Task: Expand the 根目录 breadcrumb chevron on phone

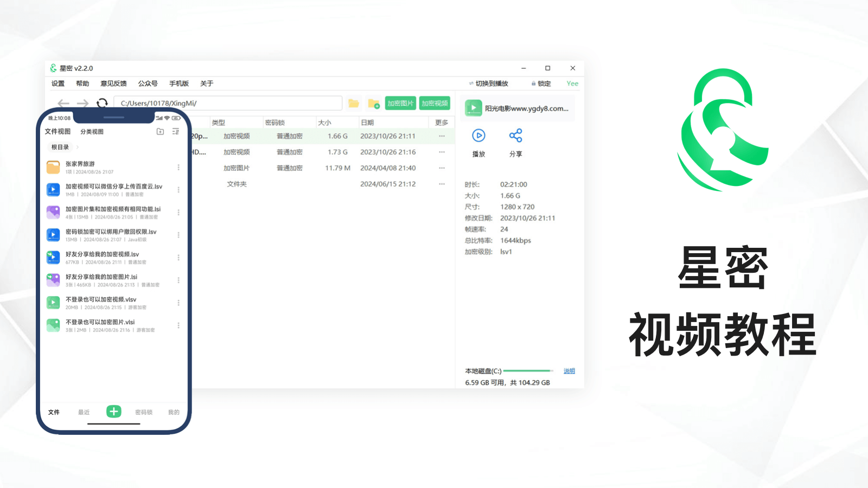Action: 78,147
